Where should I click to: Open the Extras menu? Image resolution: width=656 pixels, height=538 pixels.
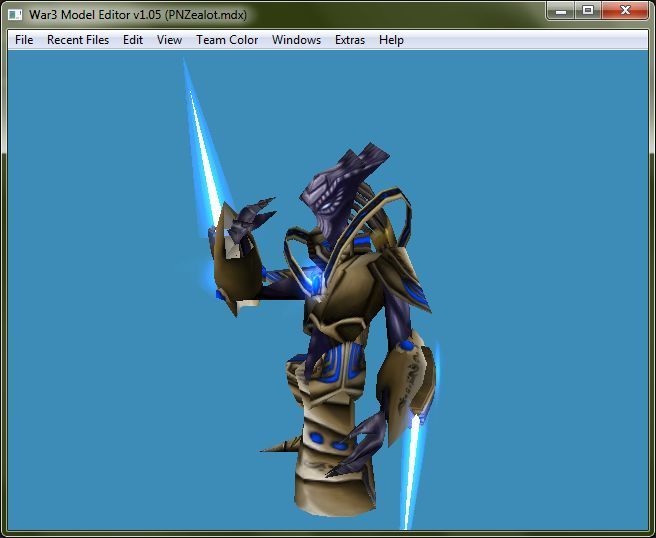[x=350, y=40]
